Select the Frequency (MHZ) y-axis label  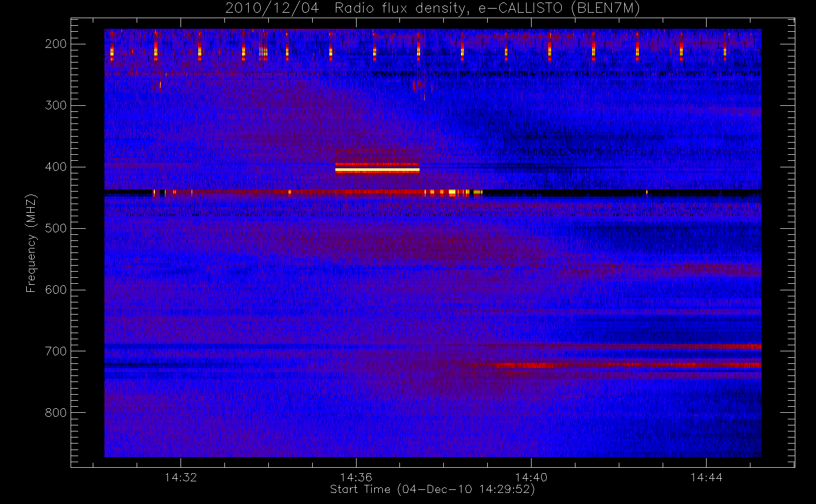(31, 243)
